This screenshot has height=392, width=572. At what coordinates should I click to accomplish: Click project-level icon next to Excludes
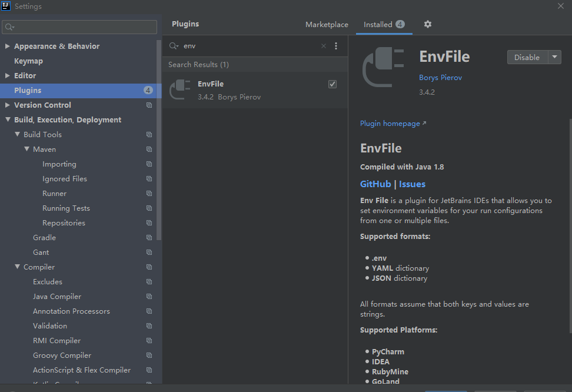149,282
